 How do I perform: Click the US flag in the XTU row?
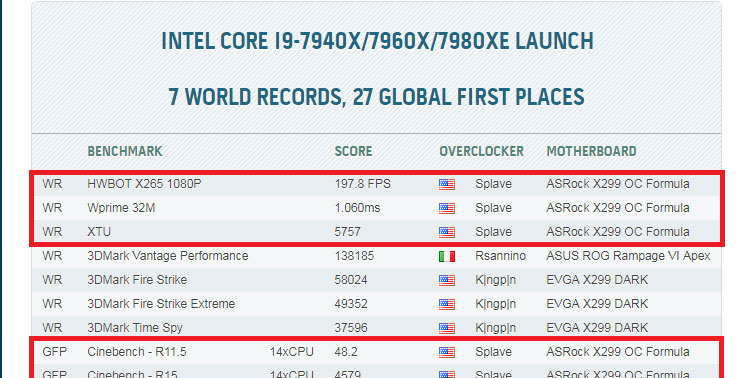pyautogui.click(x=446, y=233)
